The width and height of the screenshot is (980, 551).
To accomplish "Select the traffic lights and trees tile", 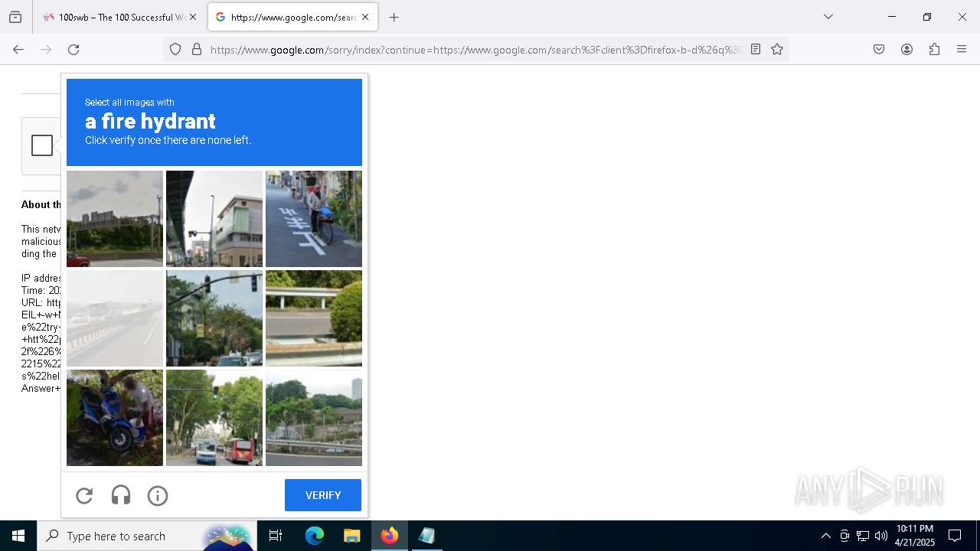I will (214, 318).
